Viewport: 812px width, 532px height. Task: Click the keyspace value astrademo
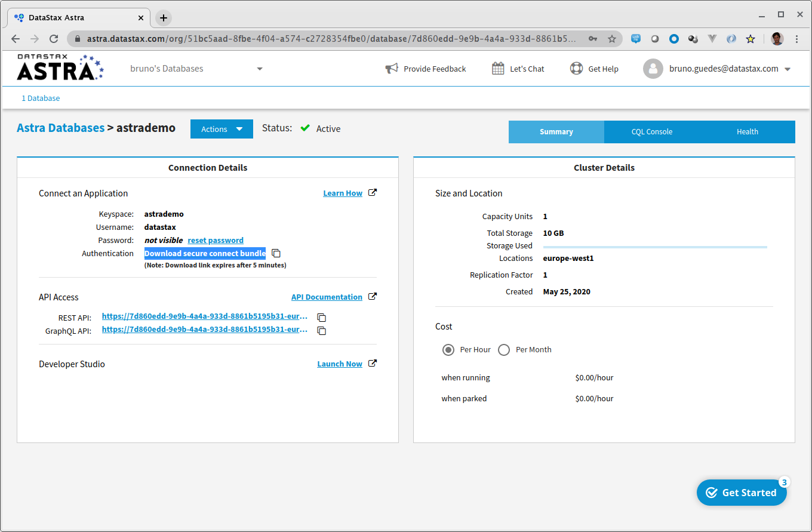[x=164, y=214]
